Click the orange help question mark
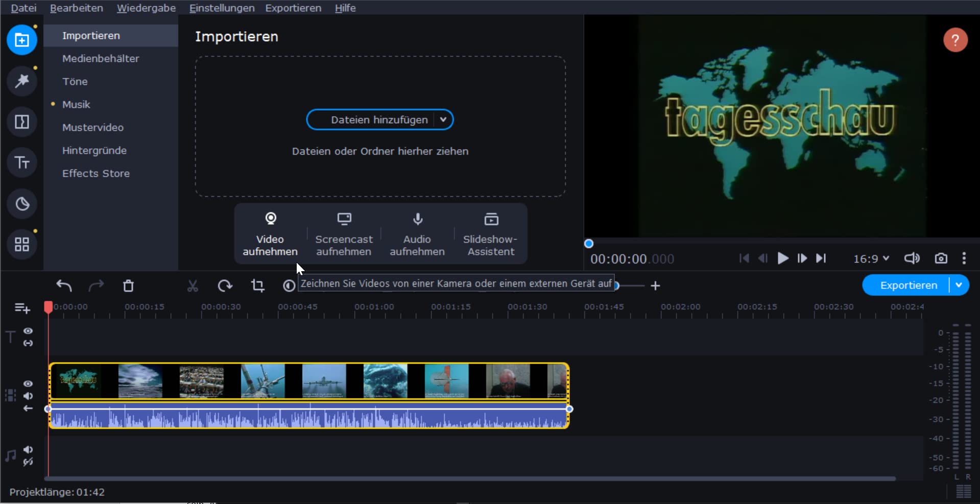This screenshot has width=980, height=504. click(x=955, y=40)
